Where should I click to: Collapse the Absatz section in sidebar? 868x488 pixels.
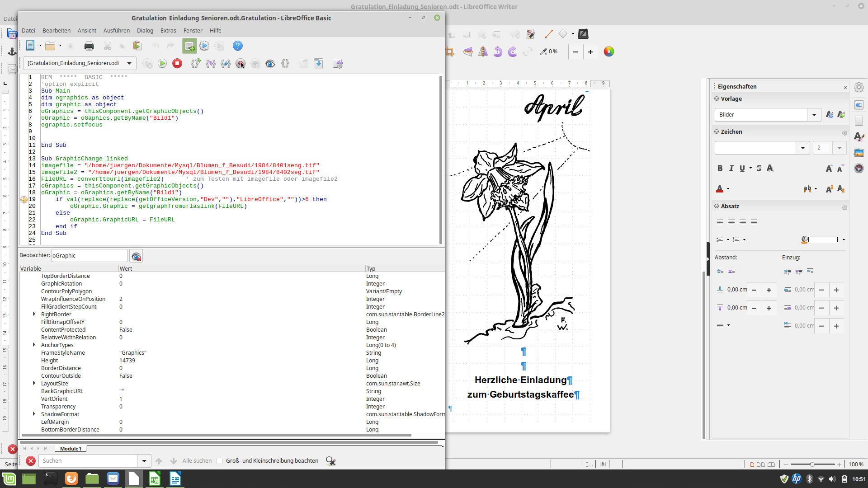pyautogui.click(x=717, y=206)
